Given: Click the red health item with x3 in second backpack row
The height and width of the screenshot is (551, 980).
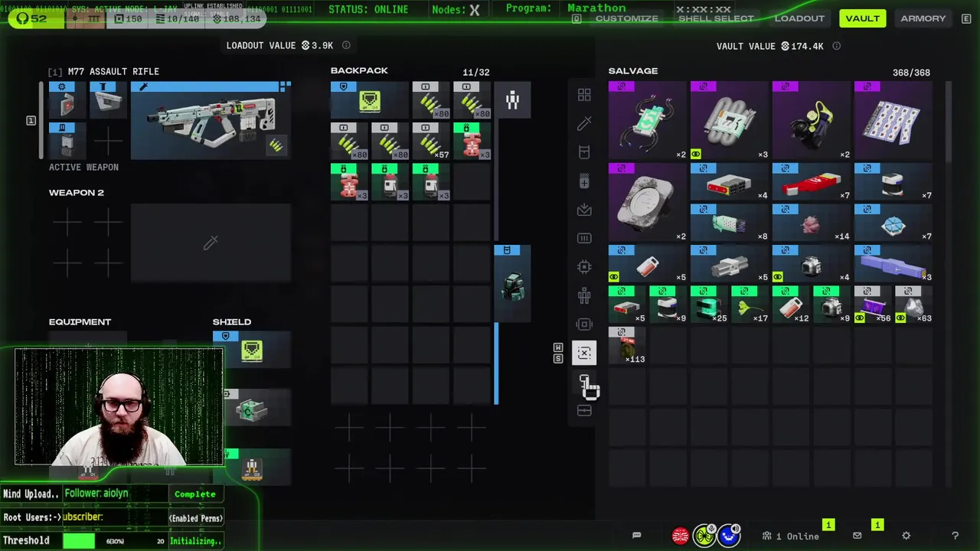Looking at the screenshot, I should (x=472, y=141).
